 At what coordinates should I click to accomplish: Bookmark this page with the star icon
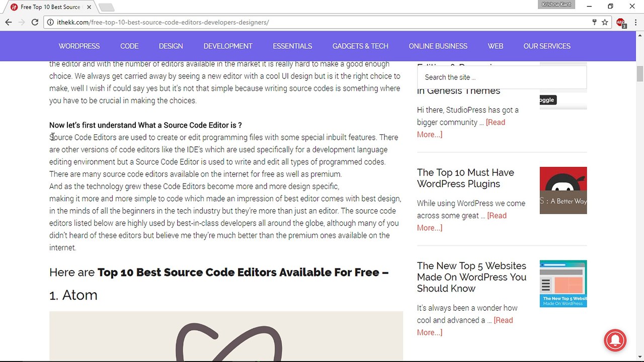(605, 22)
